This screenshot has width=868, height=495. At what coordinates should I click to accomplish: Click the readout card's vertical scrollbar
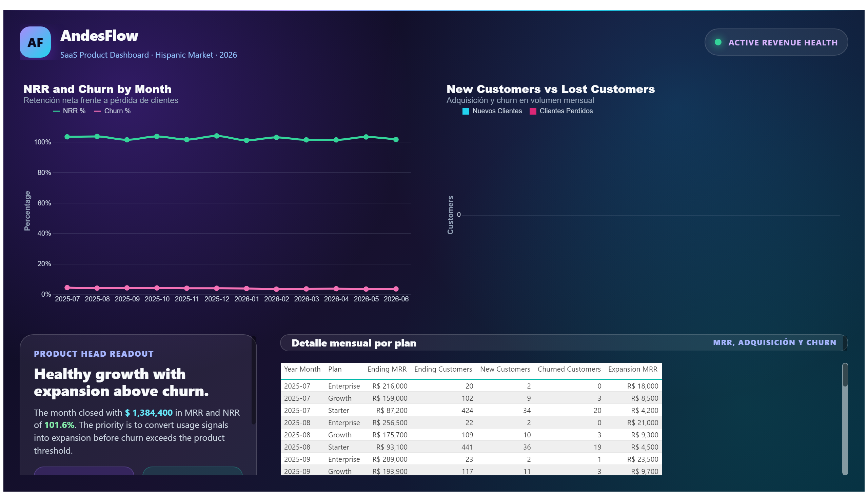pos(253,380)
